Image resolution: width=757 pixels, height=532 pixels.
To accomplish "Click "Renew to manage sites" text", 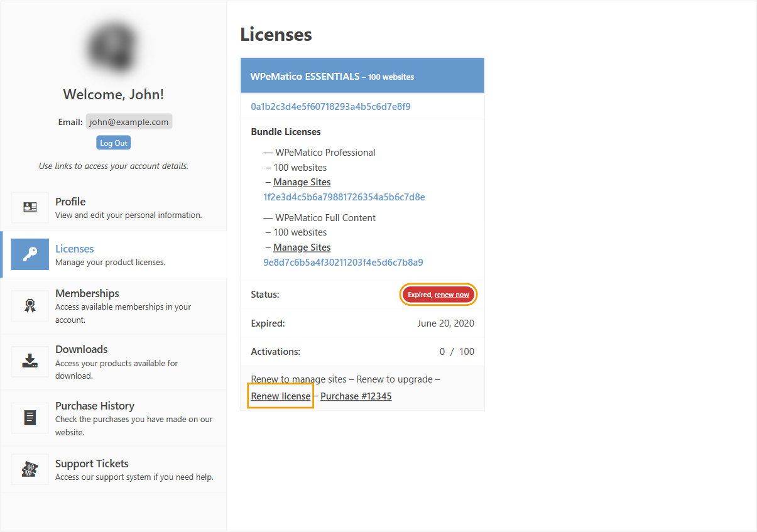I will 298,379.
